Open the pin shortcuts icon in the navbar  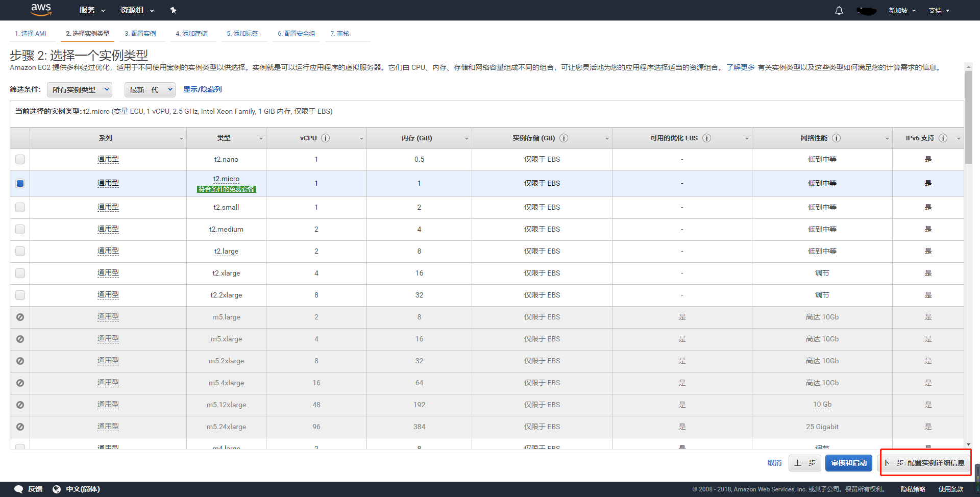pyautogui.click(x=173, y=10)
